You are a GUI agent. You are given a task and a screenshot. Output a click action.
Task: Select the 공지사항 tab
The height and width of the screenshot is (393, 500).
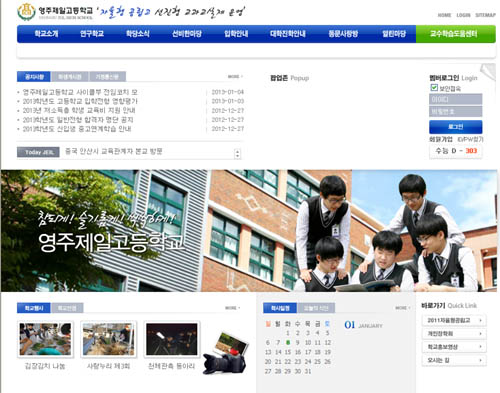(34, 77)
